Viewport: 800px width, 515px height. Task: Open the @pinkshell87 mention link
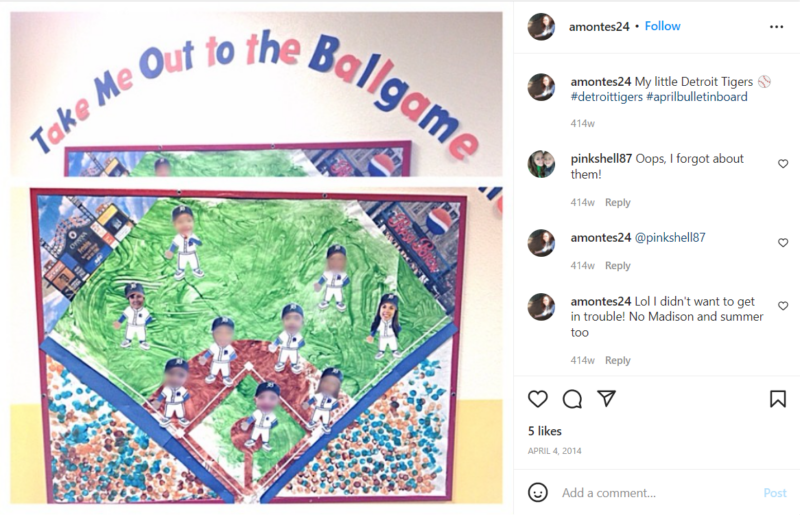pos(670,237)
